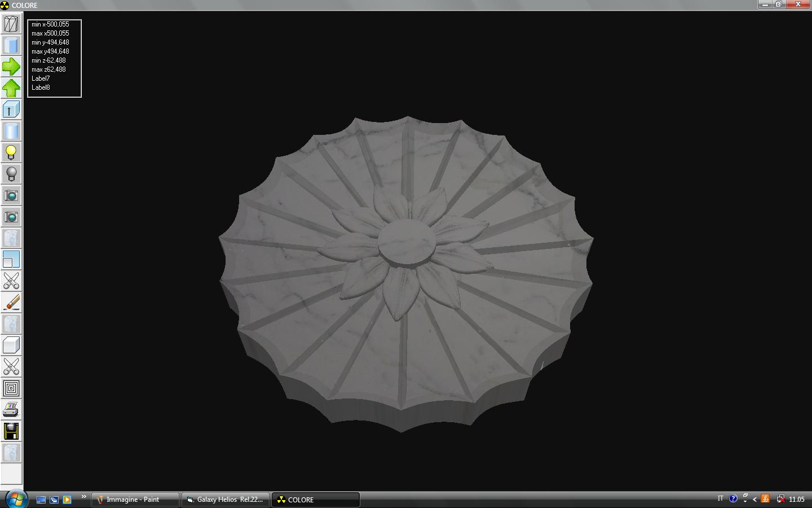Click the marble texture icon below floppy disk
Viewport: 812px width, 508px height.
tap(11, 453)
